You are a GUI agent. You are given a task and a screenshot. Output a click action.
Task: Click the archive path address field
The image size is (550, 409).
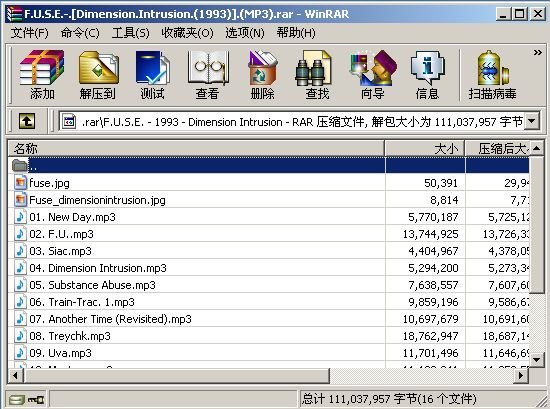click(292, 121)
